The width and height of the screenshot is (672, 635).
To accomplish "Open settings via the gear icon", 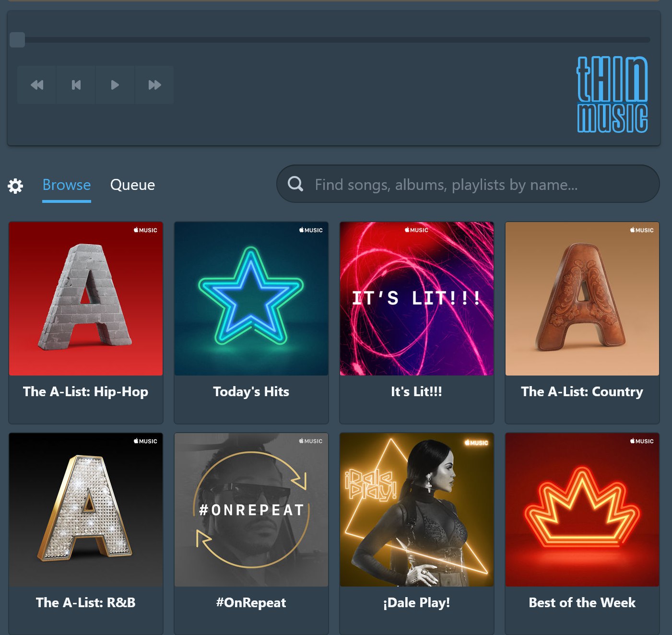I will [x=15, y=186].
